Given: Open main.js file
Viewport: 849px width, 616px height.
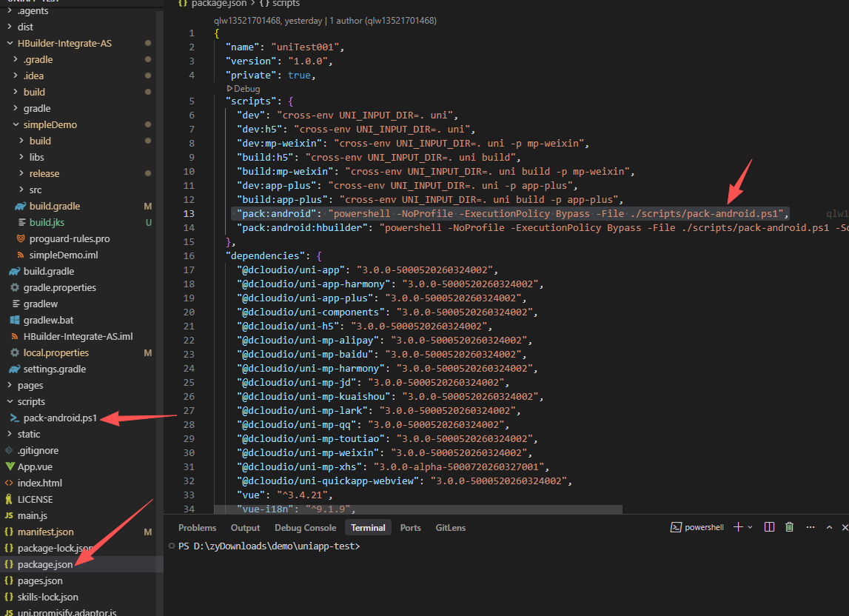Looking at the screenshot, I should pyautogui.click(x=81, y=515).
